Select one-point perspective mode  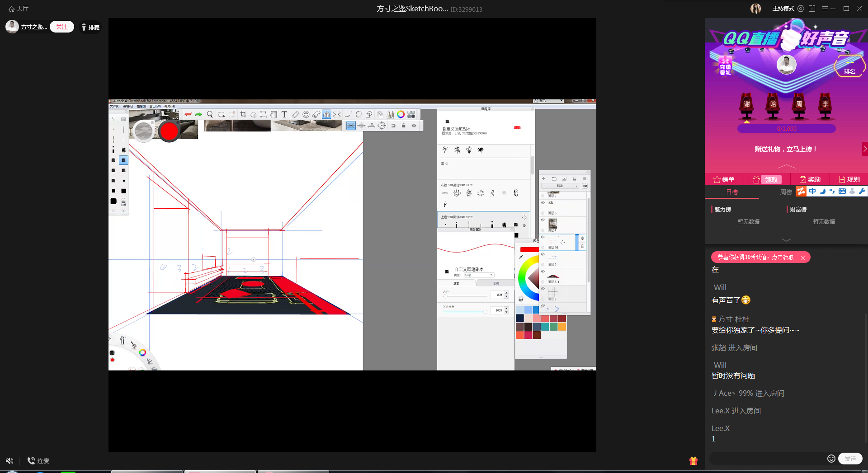click(351, 126)
